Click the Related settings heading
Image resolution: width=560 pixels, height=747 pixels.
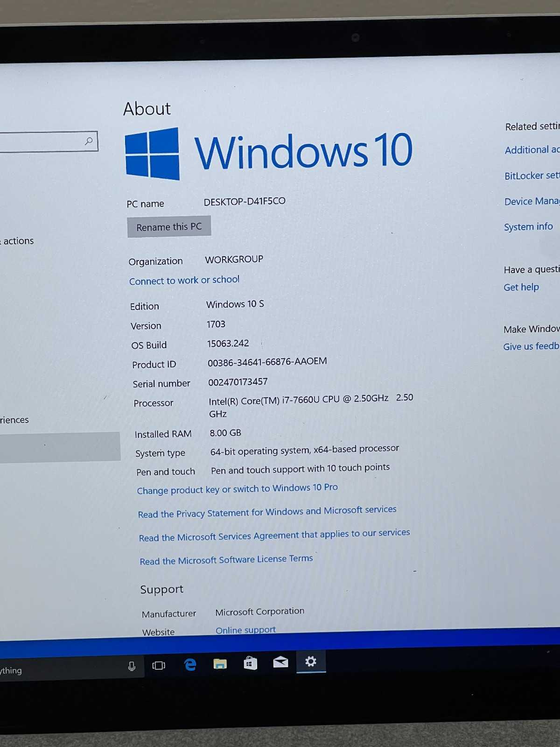(x=532, y=127)
